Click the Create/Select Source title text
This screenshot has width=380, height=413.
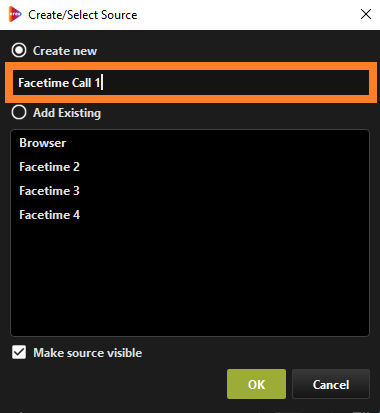pos(83,15)
